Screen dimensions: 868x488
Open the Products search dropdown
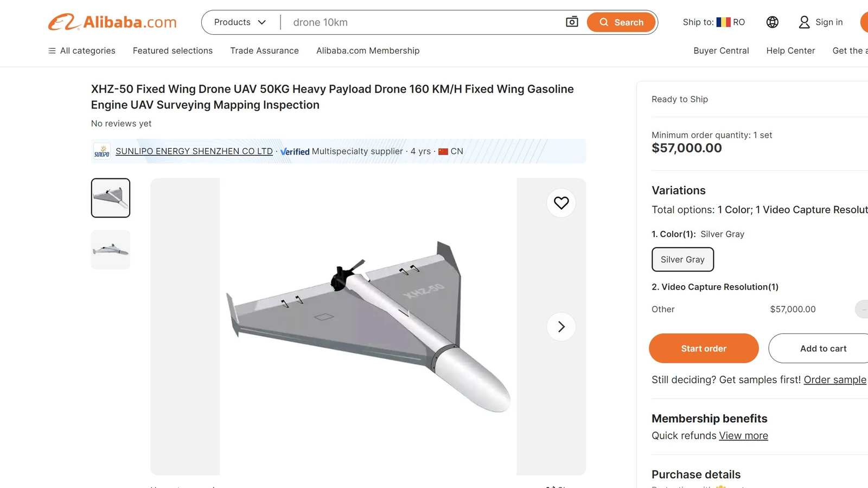click(x=240, y=22)
